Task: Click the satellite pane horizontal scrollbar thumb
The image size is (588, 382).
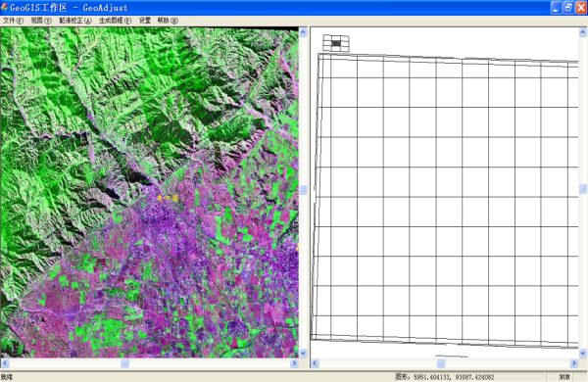Action: point(124,362)
